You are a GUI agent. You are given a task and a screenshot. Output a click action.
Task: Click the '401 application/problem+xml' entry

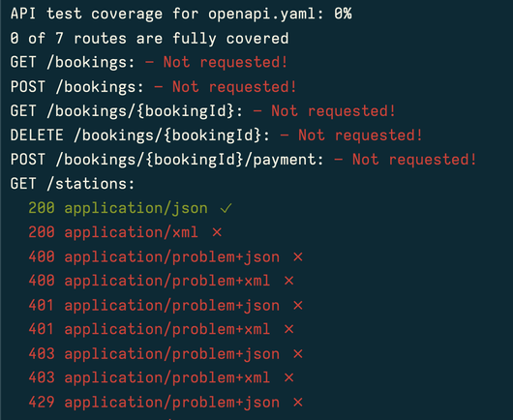click(x=149, y=329)
